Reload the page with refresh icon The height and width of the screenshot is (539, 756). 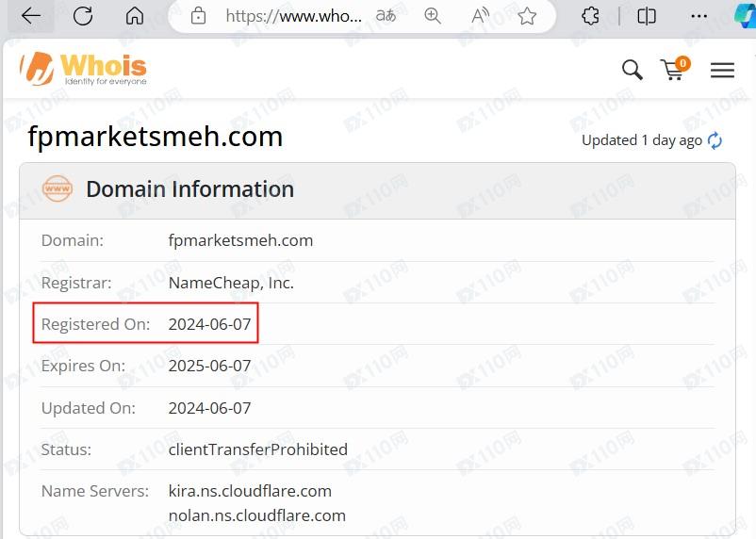tap(83, 16)
